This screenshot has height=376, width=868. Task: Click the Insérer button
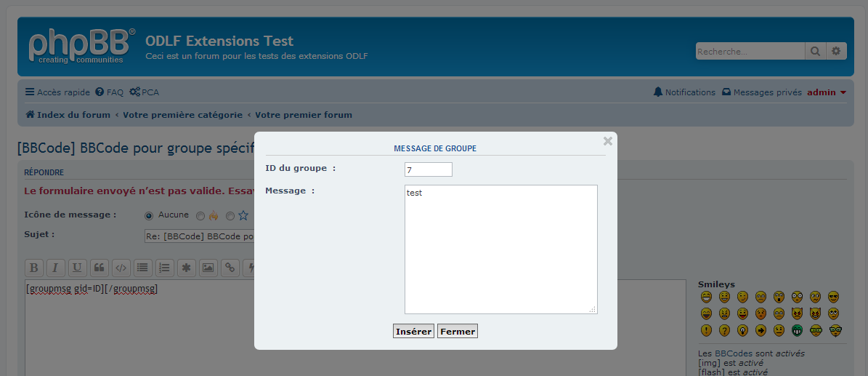413,332
